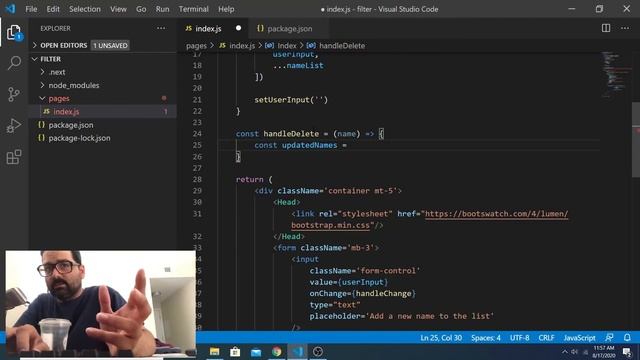Screen dimensions: 640x360
Task: Click Ln 25, Col 30 in status bar
Action: pos(441,338)
